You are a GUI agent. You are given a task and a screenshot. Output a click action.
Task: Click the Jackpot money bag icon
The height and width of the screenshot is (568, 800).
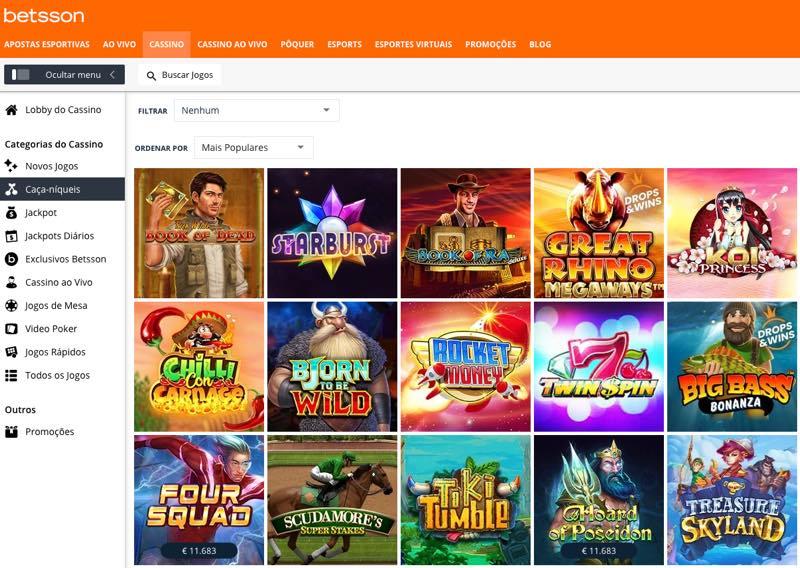pyautogui.click(x=11, y=213)
